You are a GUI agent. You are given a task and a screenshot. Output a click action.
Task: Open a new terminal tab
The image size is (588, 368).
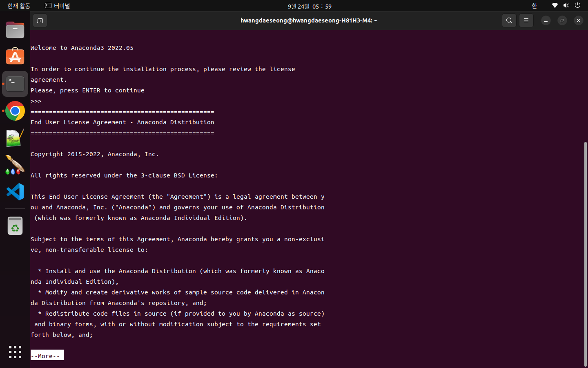pyautogui.click(x=40, y=20)
